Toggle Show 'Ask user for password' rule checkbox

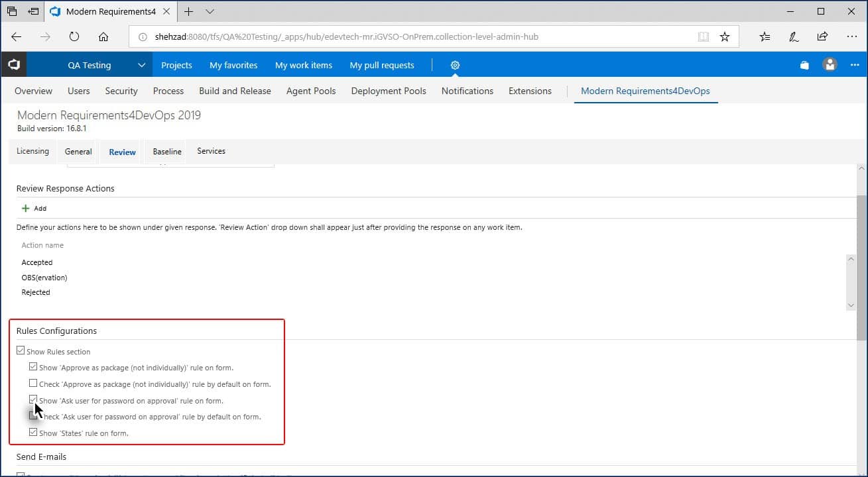33,399
